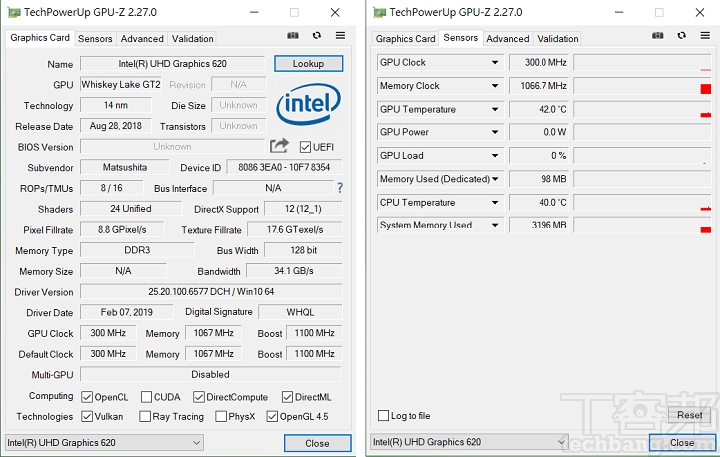Click refresh icon in left GPU-Z window
Screen dimensions: 720x457
pos(317,35)
